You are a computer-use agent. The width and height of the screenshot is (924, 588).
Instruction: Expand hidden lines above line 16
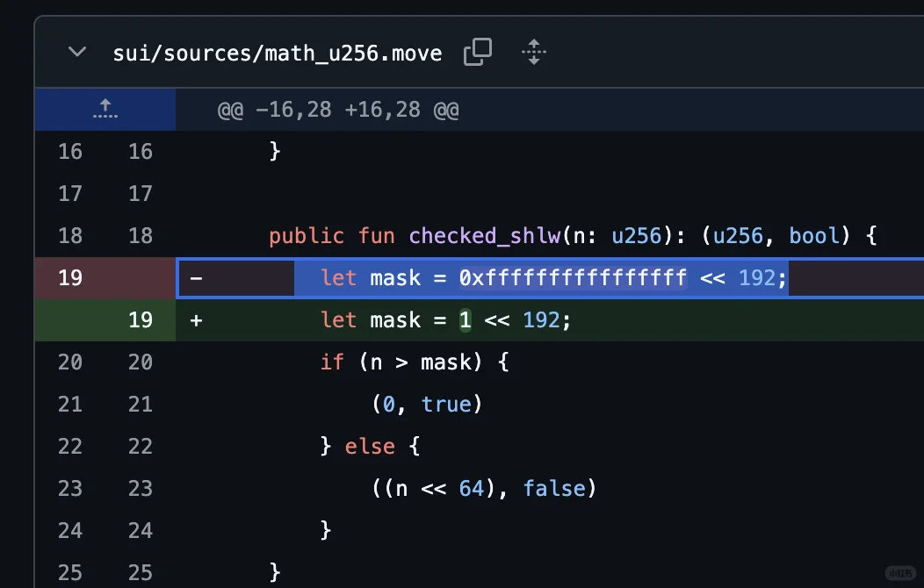click(x=105, y=109)
